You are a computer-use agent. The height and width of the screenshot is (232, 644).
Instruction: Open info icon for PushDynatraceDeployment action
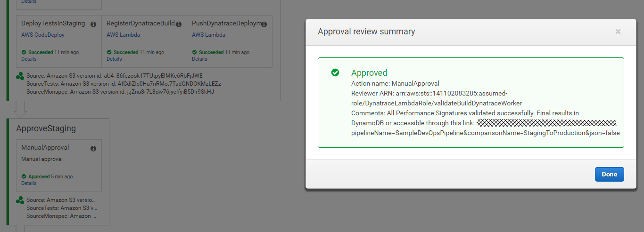pos(264,24)
